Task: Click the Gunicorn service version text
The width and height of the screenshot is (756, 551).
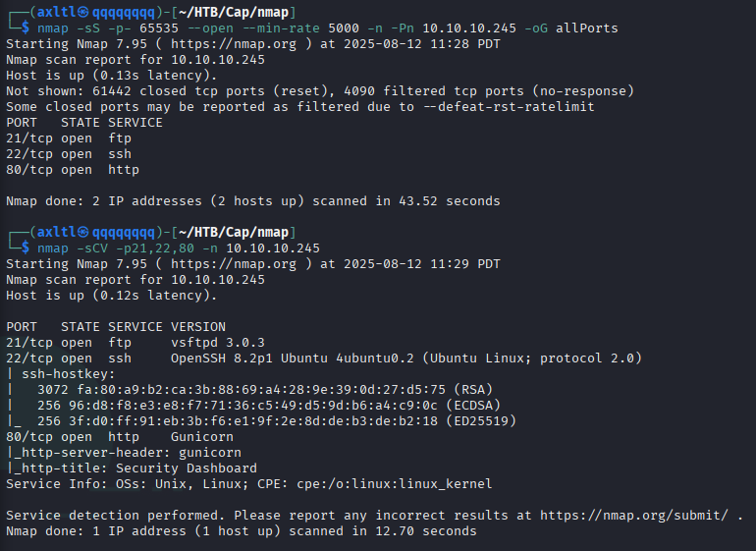Action: pos(202,437)
